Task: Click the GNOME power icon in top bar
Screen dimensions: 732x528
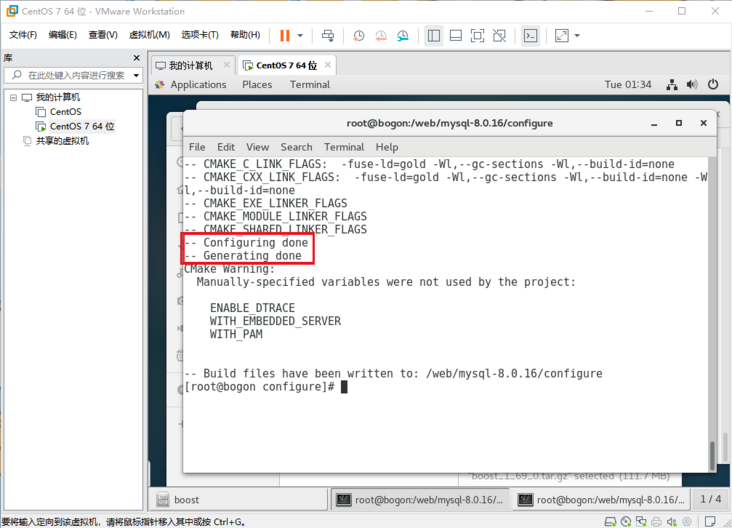Action: coord(713,85)
